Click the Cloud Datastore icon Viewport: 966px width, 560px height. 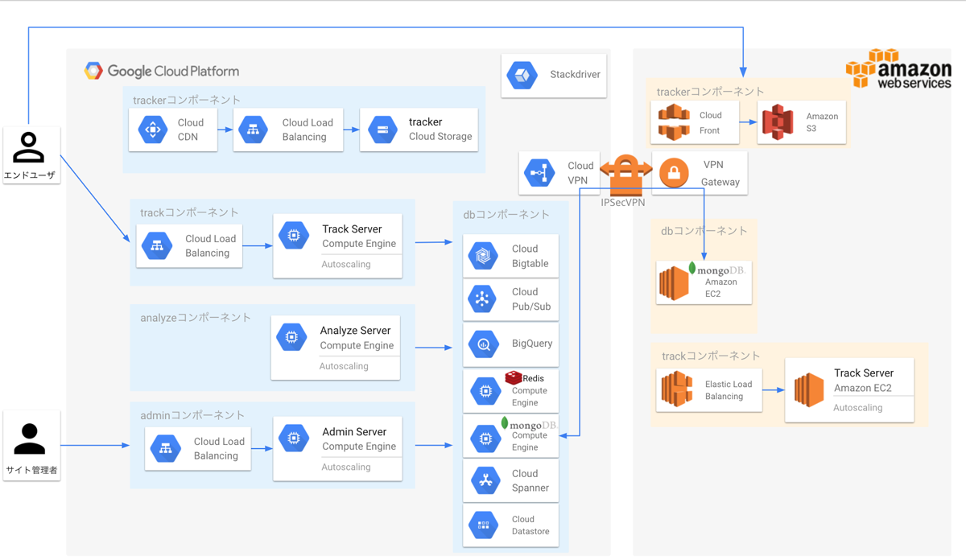[x=484, y=525]
